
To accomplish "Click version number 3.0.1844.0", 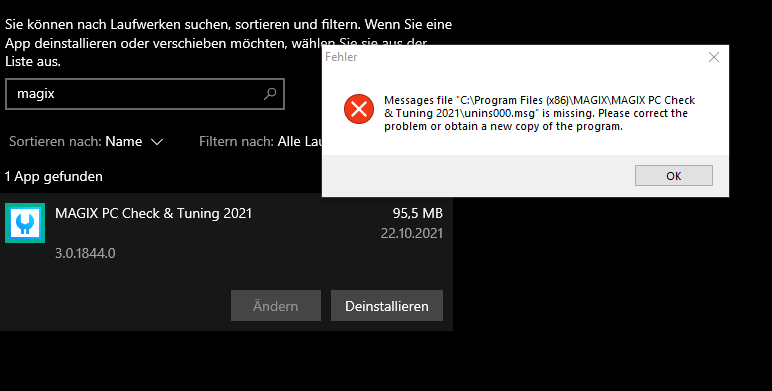I will point(85,253).
